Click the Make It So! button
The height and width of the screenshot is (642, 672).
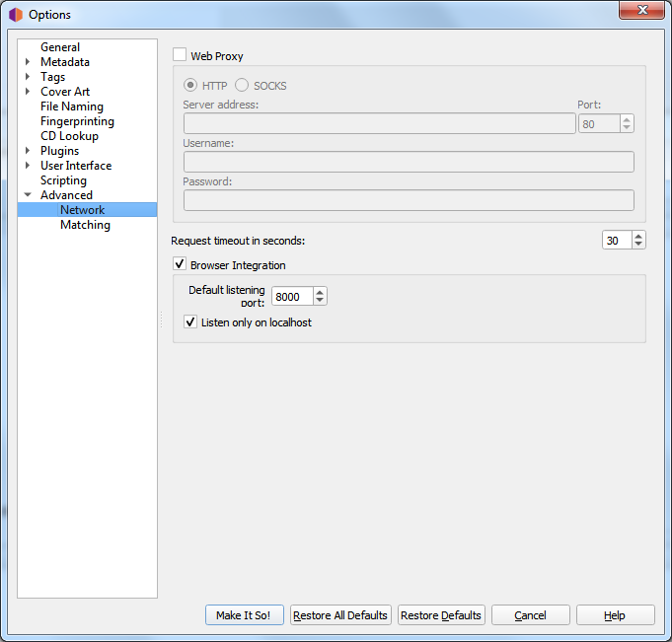[245, 615]
